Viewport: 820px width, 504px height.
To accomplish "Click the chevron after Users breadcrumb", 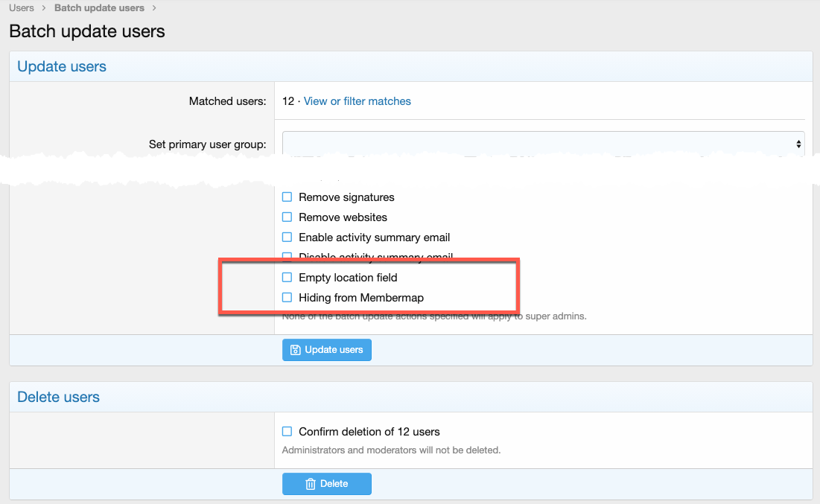I will pyautogui.click(x=45, y=8).
